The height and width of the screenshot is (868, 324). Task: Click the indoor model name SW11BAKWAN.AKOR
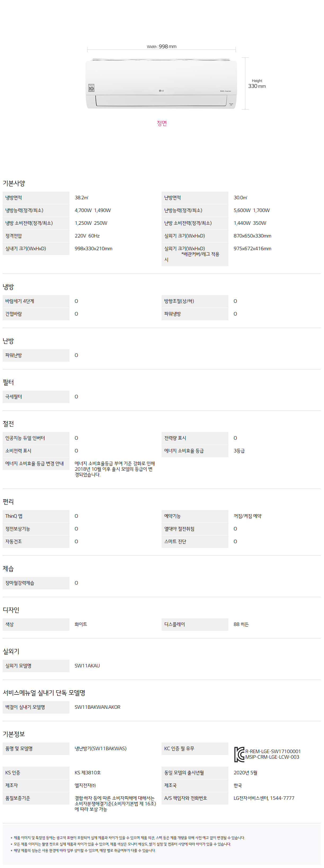(x=97, y=707)
